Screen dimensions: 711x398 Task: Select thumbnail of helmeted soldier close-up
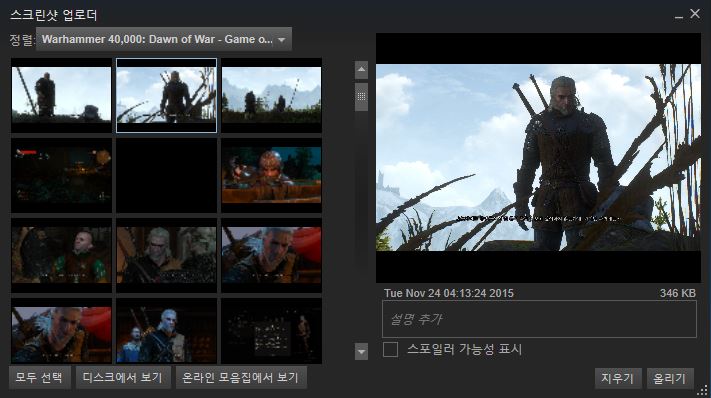click(272, 175)
